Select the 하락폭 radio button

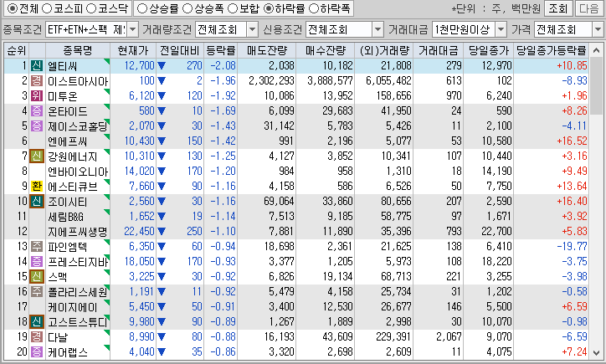click(313, 8)
